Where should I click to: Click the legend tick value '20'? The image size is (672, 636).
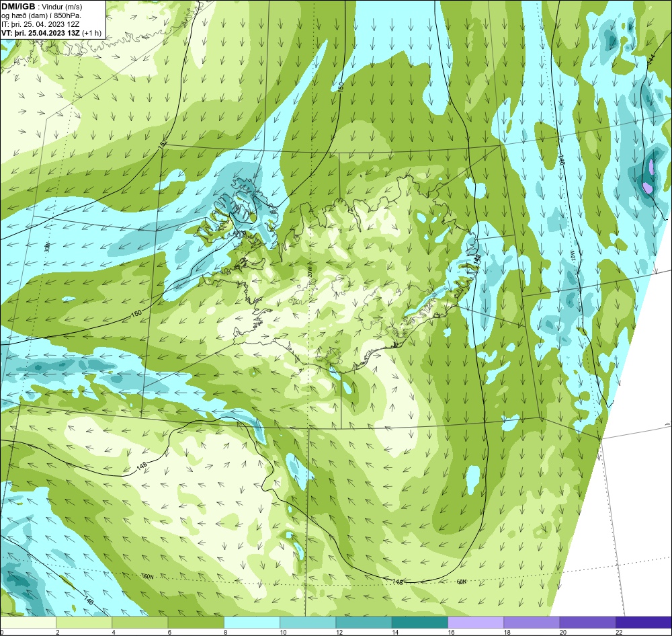[x=563, y=632]
